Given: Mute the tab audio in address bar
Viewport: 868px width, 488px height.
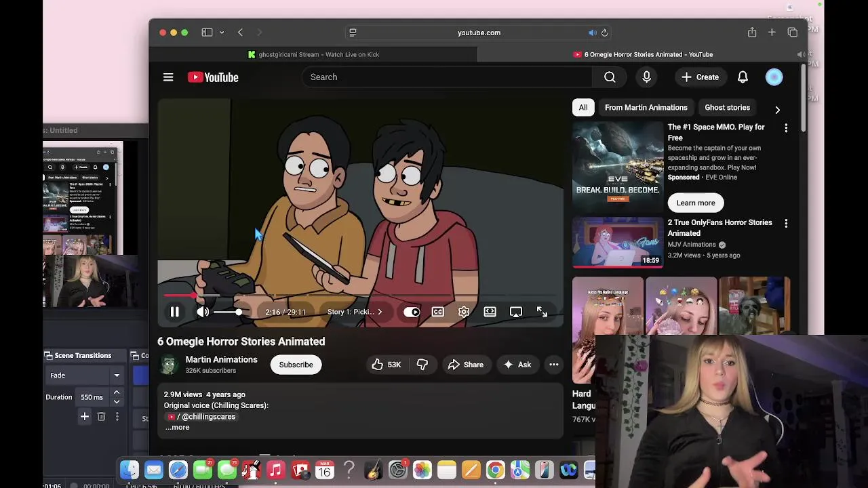Looking at the screenshot, I should (592, 33).
